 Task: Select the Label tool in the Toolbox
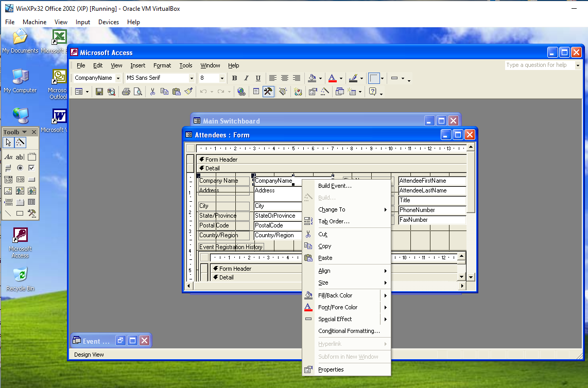(8, 157)
